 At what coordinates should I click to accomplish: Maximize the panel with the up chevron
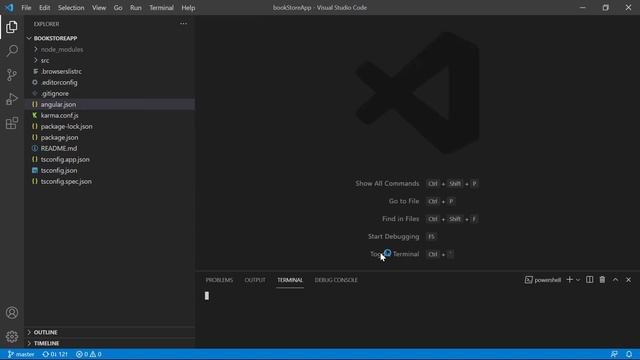[x=615, y=280]
